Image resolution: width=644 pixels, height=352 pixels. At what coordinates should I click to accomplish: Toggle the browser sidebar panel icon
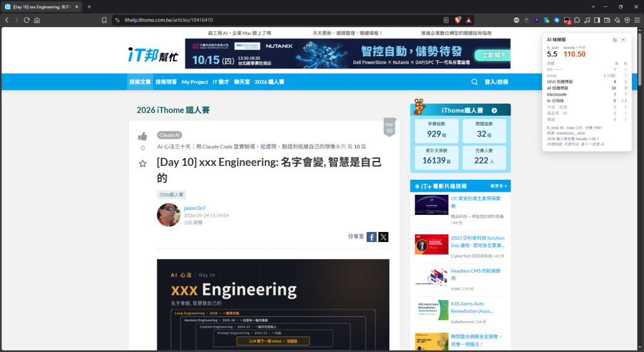[597, 19]
